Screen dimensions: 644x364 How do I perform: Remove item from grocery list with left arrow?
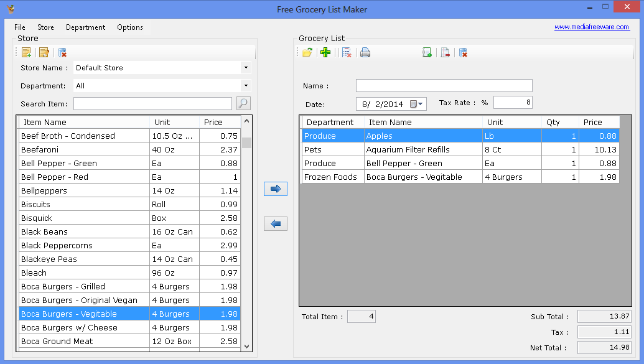click(276, 224)
